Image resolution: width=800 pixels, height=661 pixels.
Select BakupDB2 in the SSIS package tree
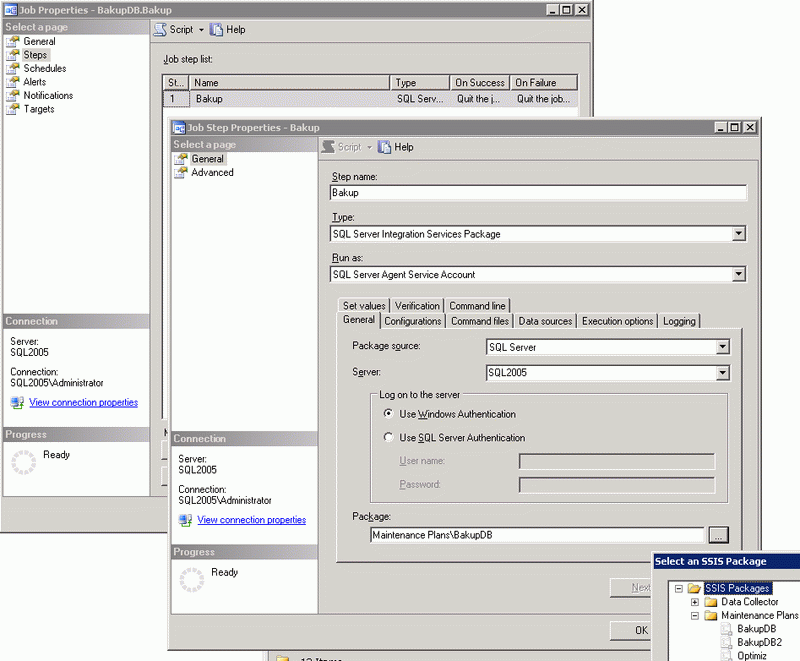point(759,643)
